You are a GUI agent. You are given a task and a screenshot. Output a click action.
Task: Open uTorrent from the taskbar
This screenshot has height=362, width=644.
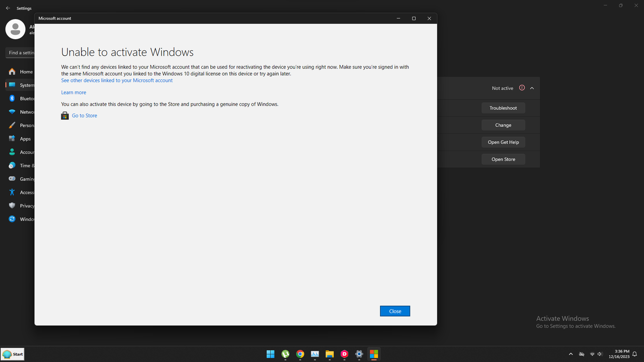(285, 354)
